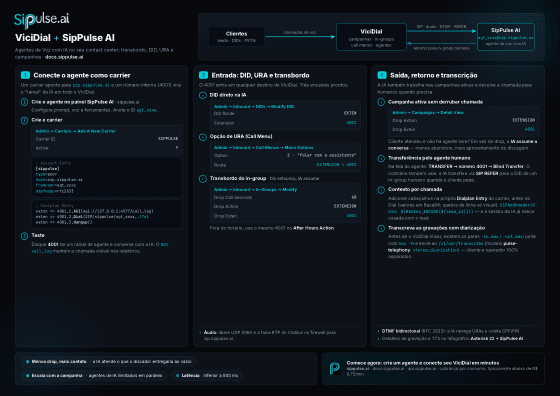
Task: Click the Drop Call Seconds row
Action: tap(285, 197)
